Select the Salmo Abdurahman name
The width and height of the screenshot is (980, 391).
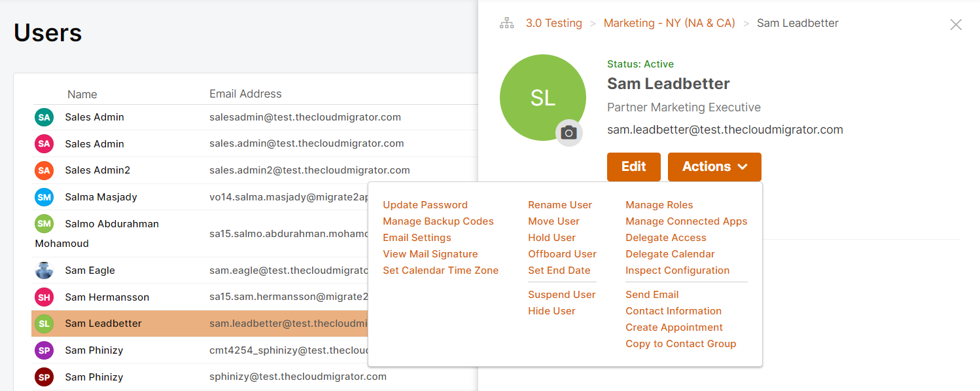coord(97,233)
